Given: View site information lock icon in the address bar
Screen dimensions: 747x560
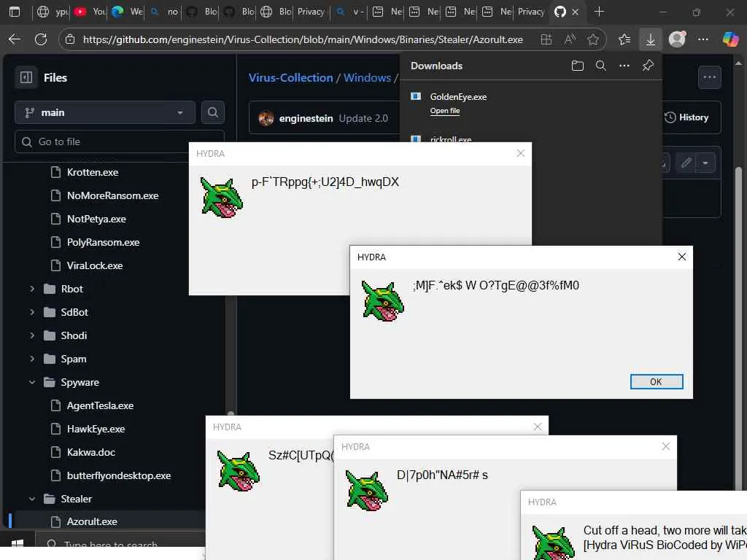Looking at the screenshot, I should pyautogui.click(x=70, y=39).
